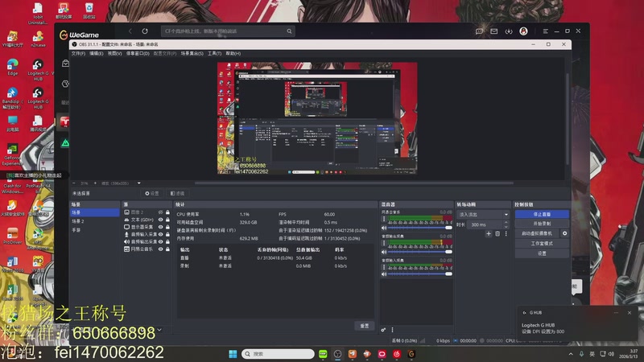Screen dimensions: 644x362
Task: Adjust second mixer channel volume slider
Action: pos(419,252)
